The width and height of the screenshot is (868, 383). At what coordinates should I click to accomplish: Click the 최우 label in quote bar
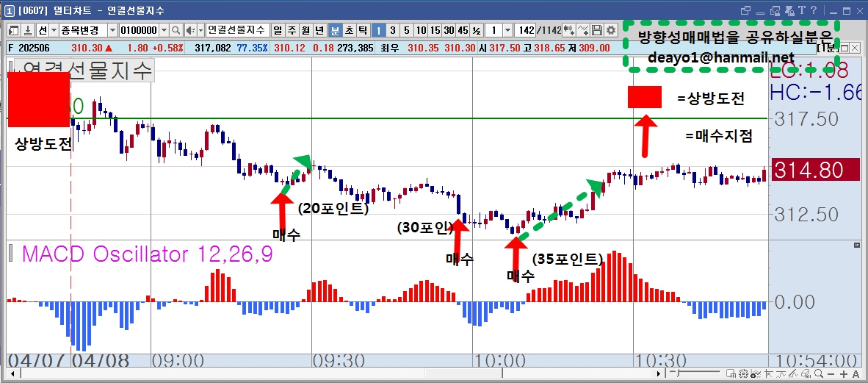point(388,49)
